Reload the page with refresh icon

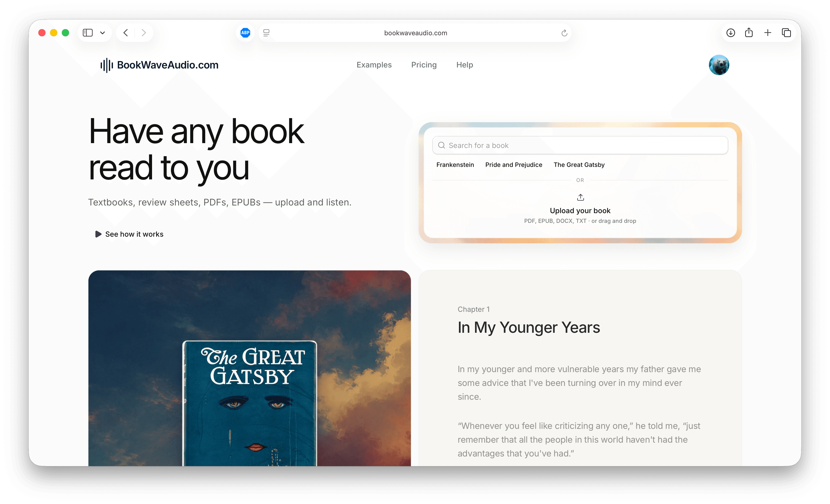(x=564, y=33)
